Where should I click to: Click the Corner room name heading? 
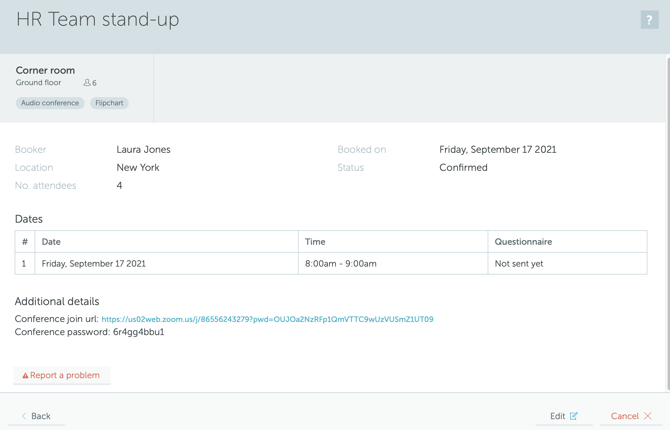(x=45, y=70)
